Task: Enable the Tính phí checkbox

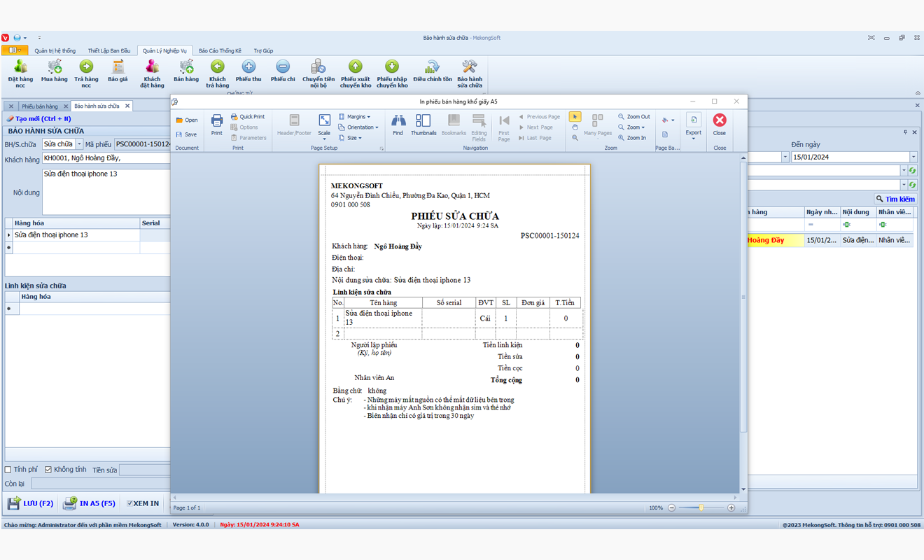Action: (8, 470)
